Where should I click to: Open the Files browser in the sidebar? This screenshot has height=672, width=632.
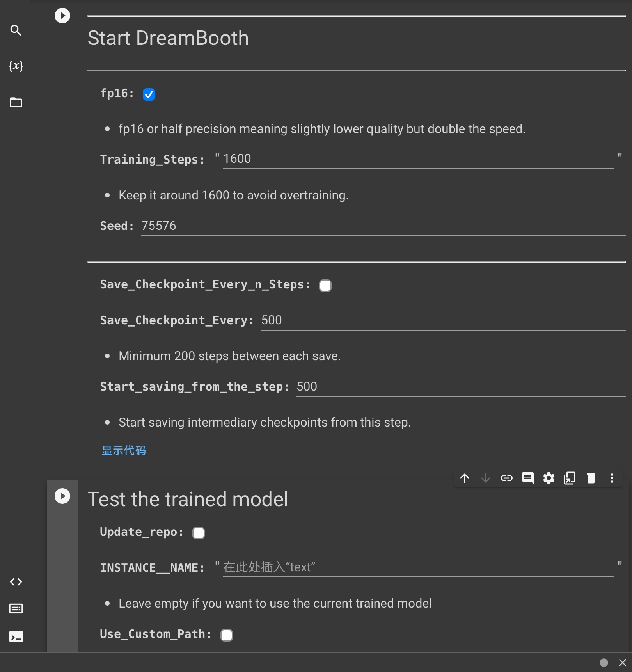click(16, 103)
